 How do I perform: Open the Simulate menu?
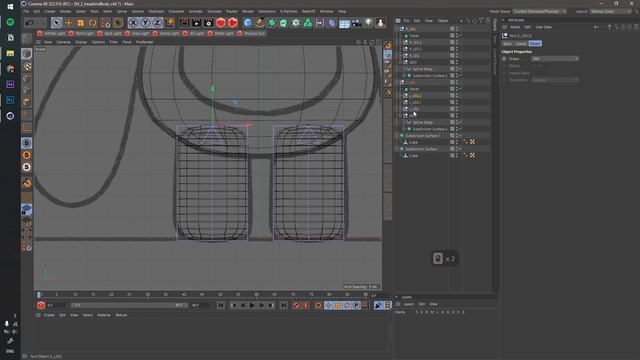pyautogui.click(x=214, y=11)
